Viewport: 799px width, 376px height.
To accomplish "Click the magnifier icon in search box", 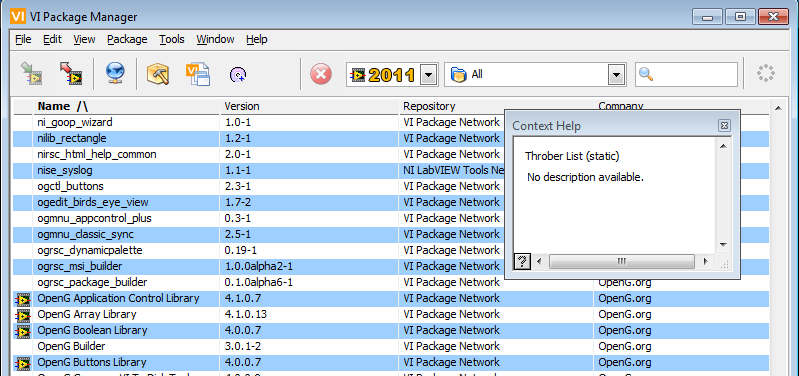I will (x=646, y=74).
